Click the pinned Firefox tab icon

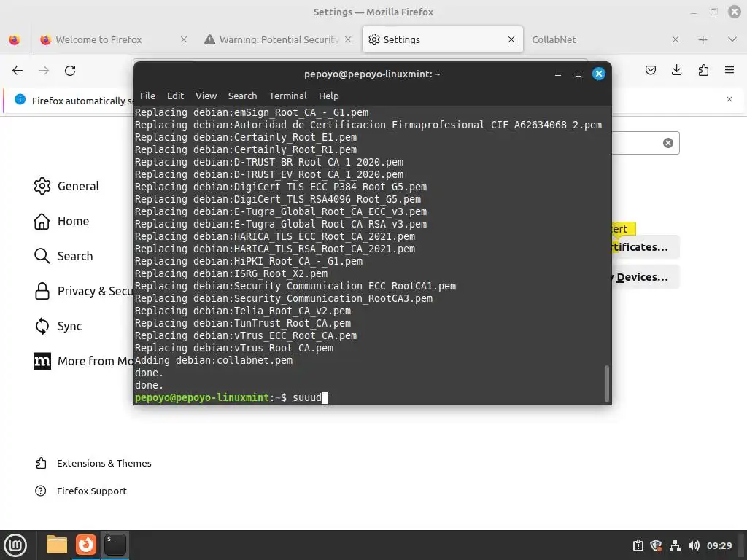(x=15, y=39)
